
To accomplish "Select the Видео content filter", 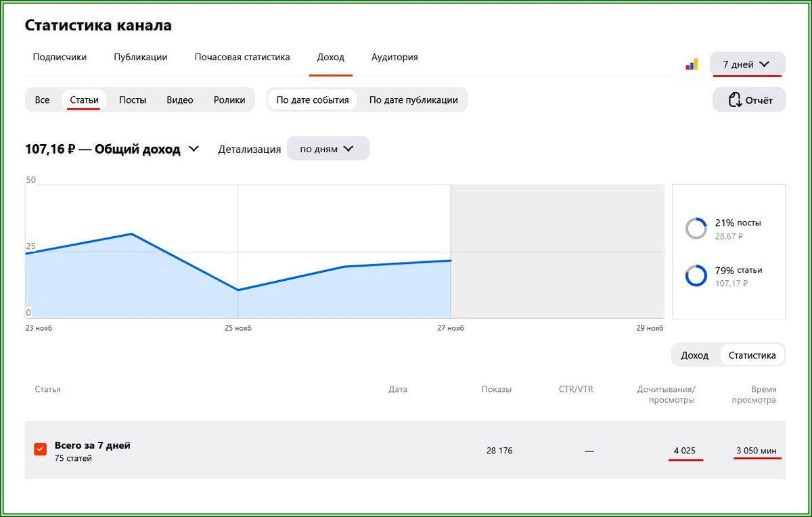I will pos(180,99).
